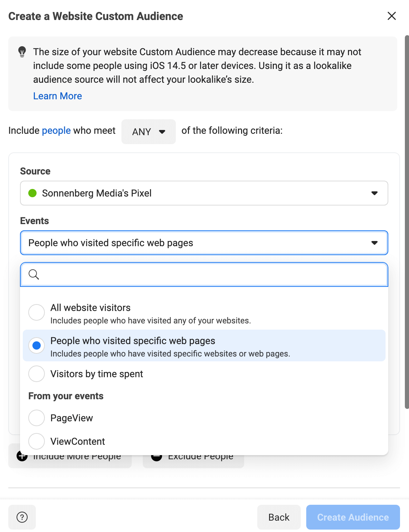Open the Learn More link
Image resolution: width=409 pixels, height=532 pixels.
tap(58, 96)
